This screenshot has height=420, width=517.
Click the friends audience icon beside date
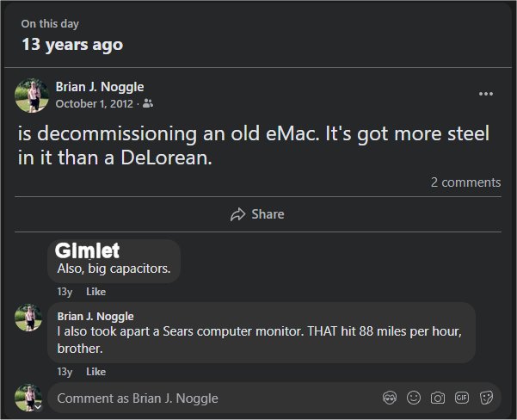click(148, 103)
